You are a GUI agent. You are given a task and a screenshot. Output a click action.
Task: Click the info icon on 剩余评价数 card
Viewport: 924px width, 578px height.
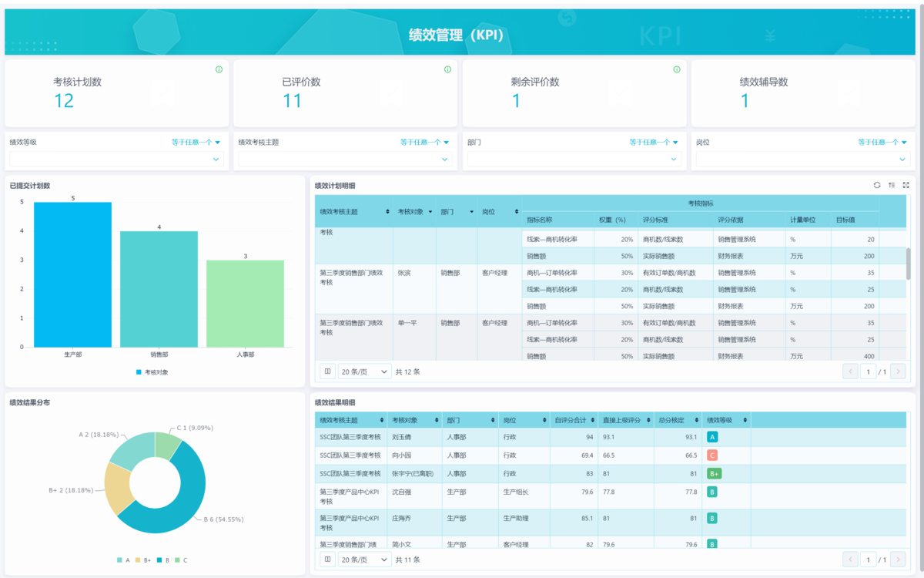pyautogui.click(x=677, y=69)
